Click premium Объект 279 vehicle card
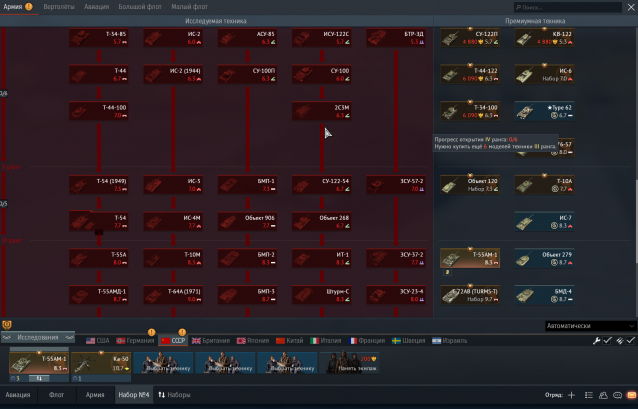The height and width of the screenshot is (409, 638). coord(544,258)
